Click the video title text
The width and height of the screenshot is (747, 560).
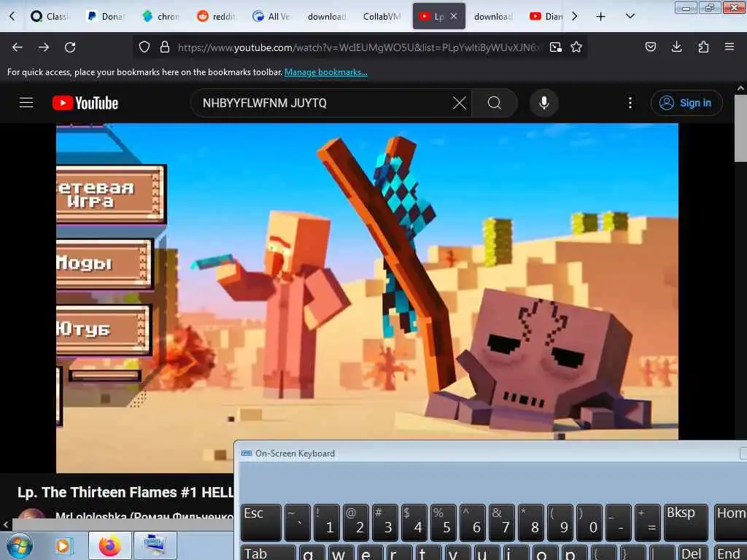(125, 492)
